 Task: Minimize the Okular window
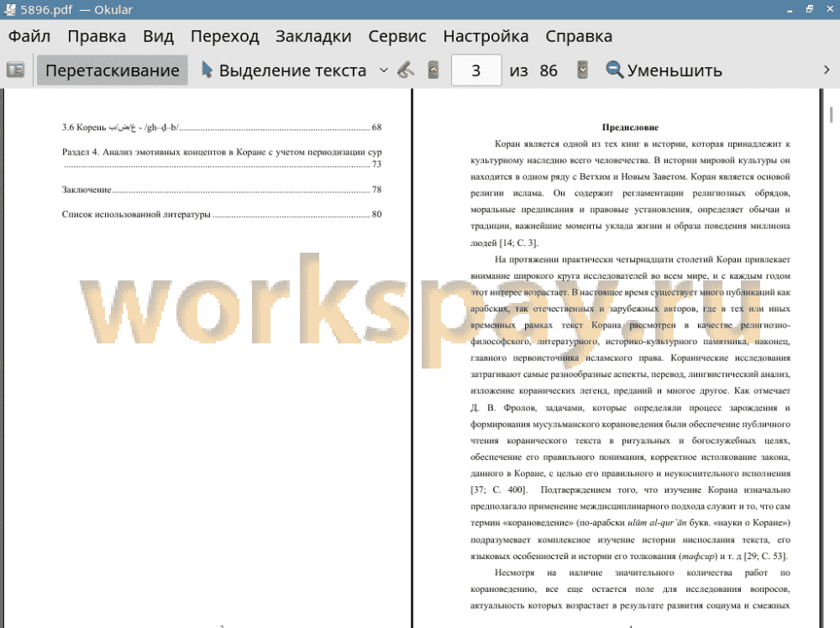790,9
